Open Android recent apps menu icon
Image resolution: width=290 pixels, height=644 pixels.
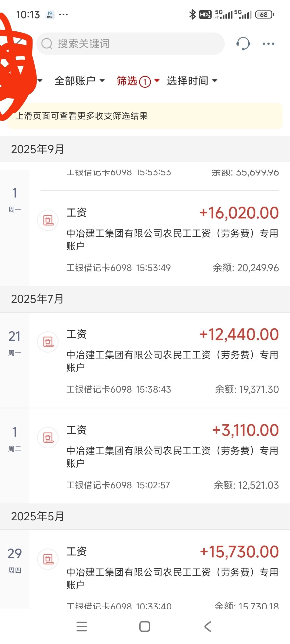[82, 627]
